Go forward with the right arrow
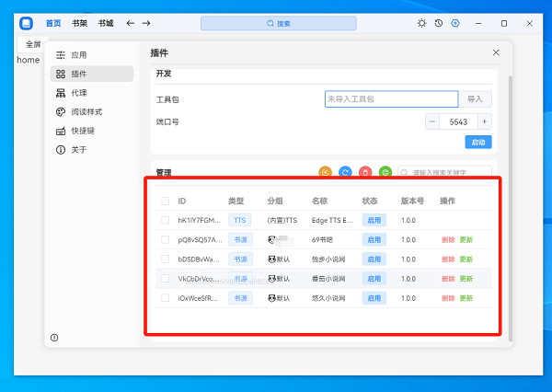Screen dimensions: 552x392 (146, 23)
